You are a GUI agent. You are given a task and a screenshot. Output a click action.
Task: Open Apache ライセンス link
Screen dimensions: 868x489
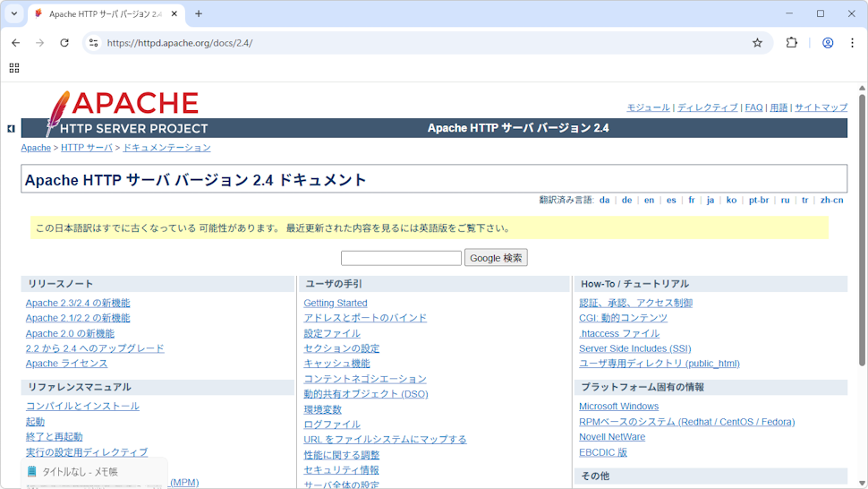click(x=66, y=364)
